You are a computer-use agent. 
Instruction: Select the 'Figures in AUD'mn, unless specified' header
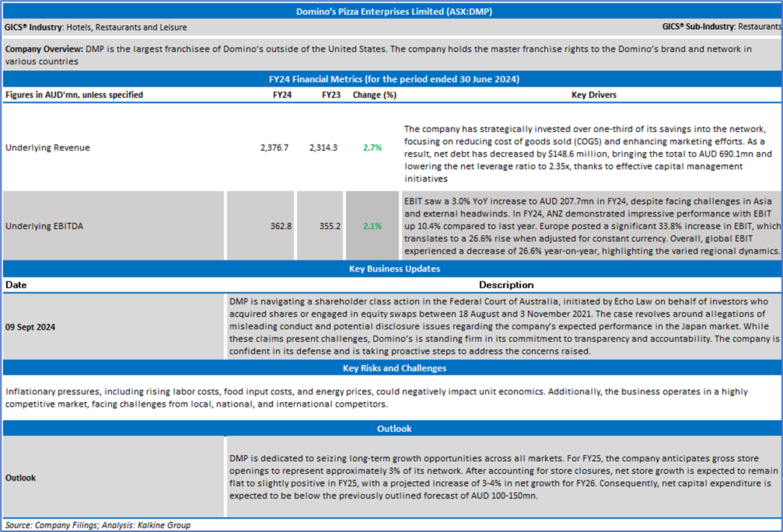(x=74, y=95)
